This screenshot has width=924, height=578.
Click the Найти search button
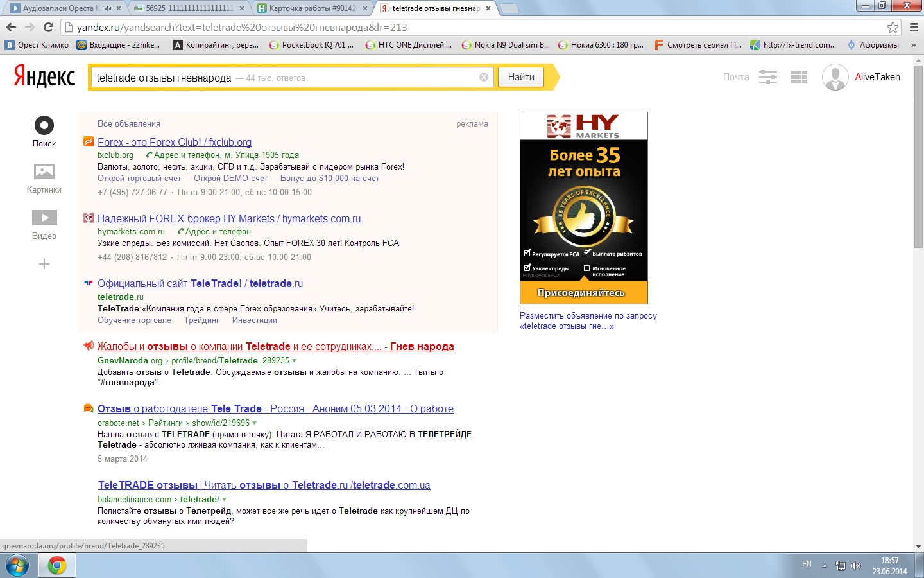(521, 77)
